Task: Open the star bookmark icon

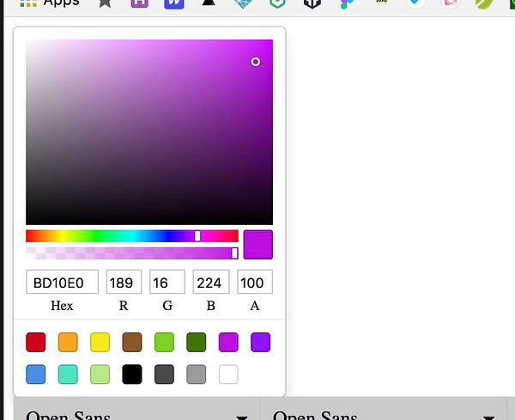Action: (x=105, y=3)
